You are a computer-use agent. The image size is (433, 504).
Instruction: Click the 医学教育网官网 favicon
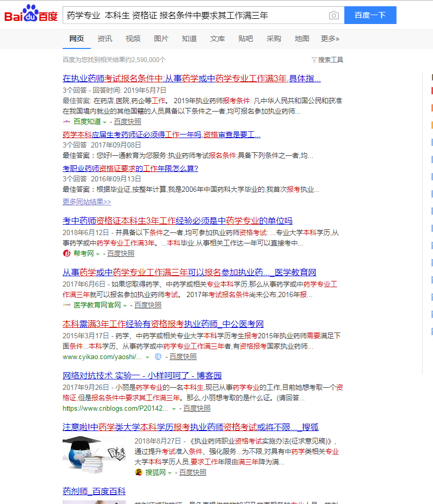(67, 305)
